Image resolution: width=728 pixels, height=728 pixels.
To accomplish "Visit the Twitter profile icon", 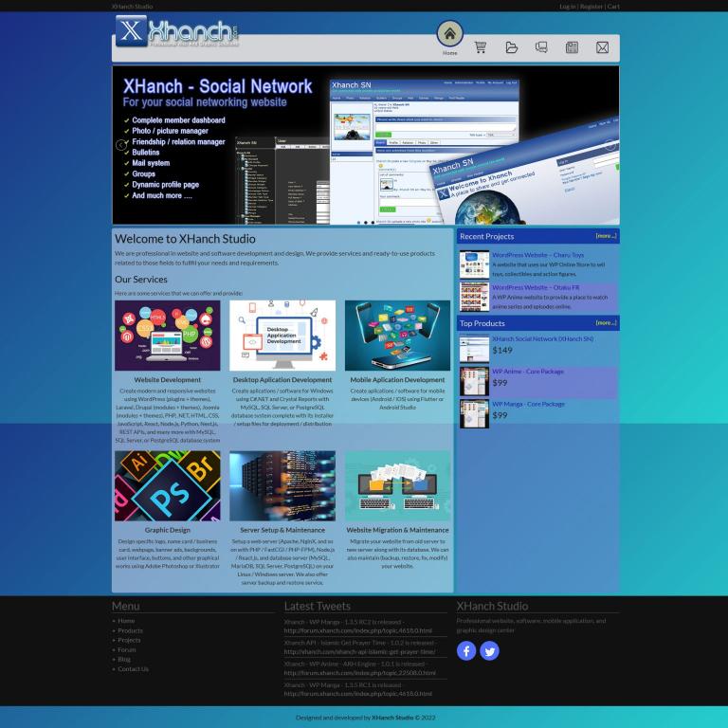I will click(x=489, y=651).
